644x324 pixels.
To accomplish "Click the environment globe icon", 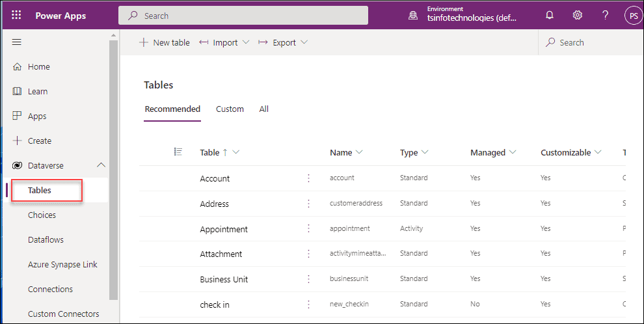I will pyautogui.click(x=413, y=16).
